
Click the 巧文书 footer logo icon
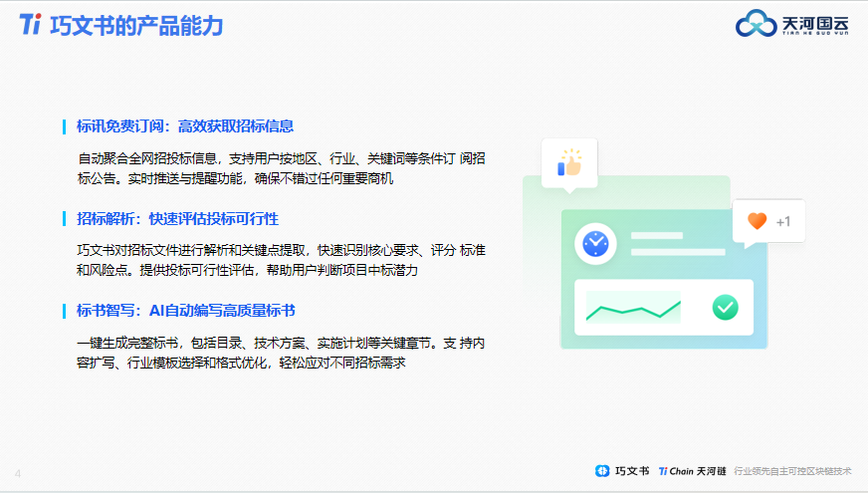(x=602, y=471)
